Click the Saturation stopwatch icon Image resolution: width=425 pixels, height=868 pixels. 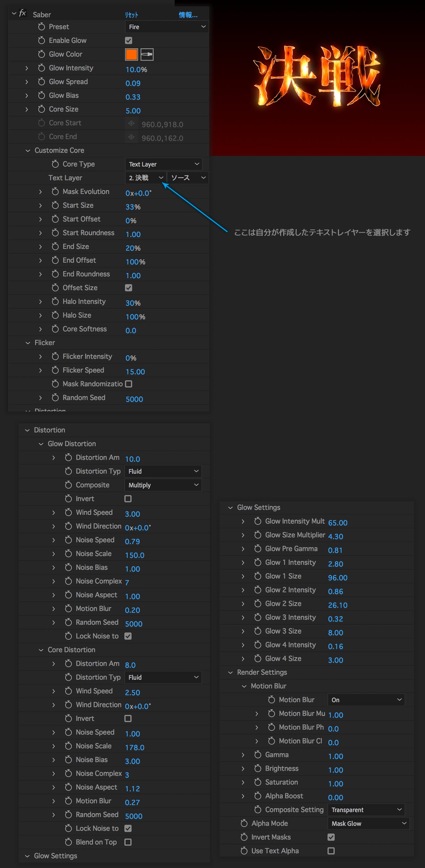pyautogui.click(x=258, y=782)
